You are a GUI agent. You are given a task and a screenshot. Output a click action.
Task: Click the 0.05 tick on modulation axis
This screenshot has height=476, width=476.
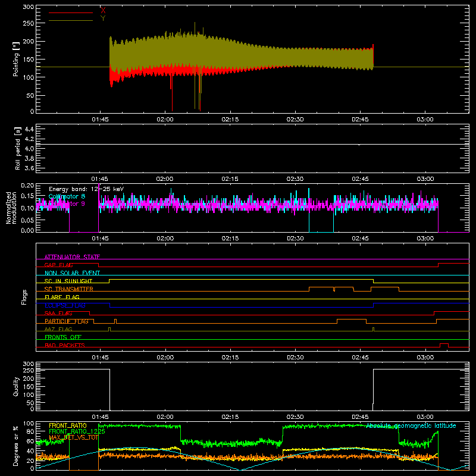click(x=27, y=220)
